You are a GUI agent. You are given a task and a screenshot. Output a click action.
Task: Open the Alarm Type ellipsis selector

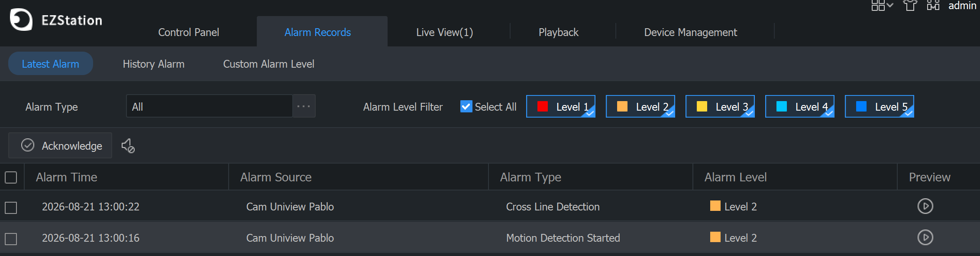click(x=304, y=106)
